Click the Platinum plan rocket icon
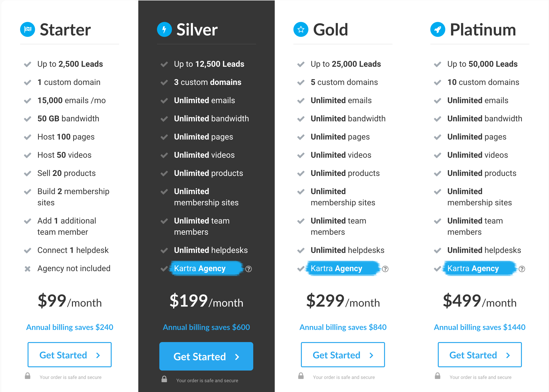Screen dimensions: 549x392 [438, 29]
